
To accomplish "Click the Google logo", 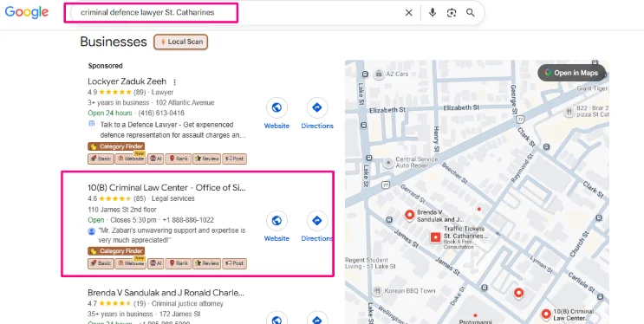I will point(27,12).
